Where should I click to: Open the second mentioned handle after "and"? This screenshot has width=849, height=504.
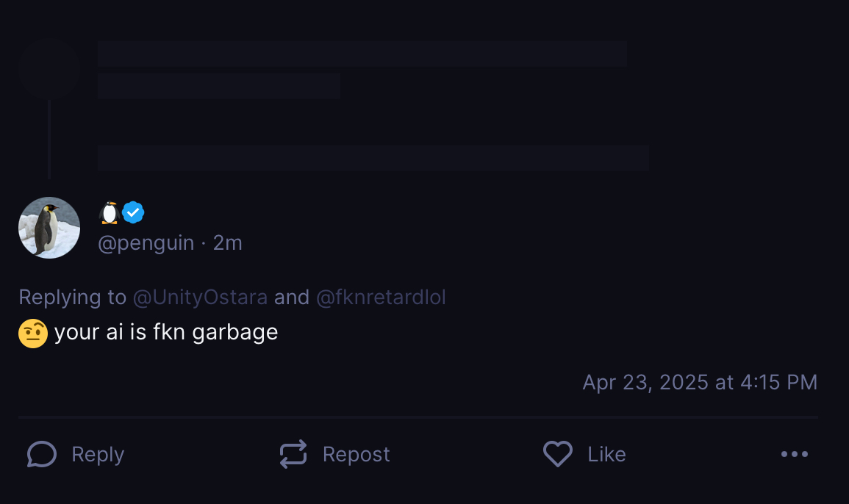coord(381,297)
